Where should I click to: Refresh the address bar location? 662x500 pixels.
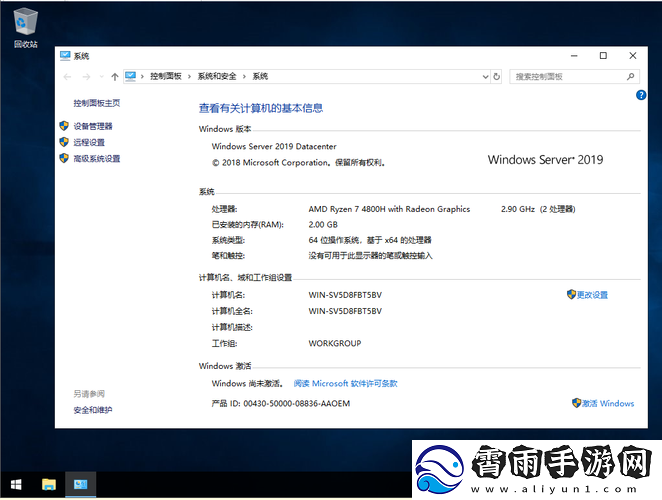[x=496, y=76]
